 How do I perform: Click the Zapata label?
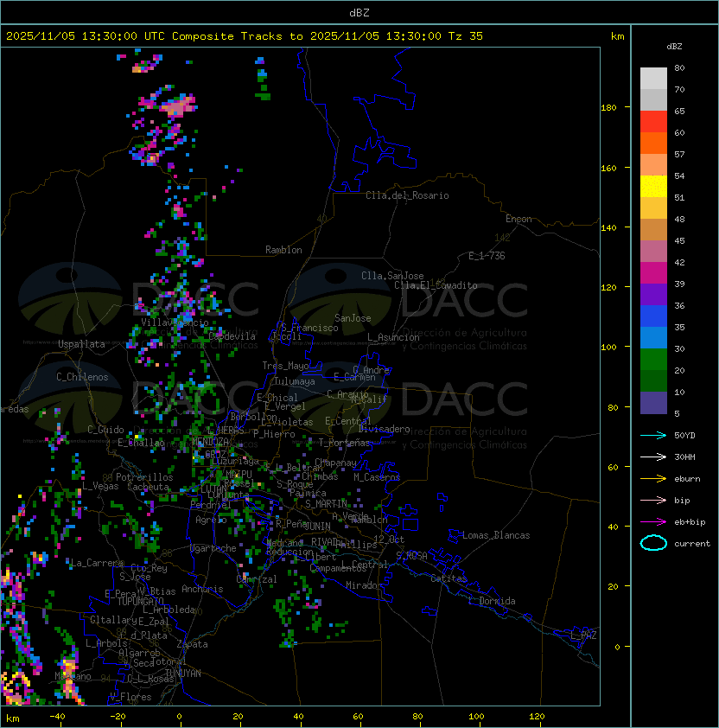tap(192, 644)
